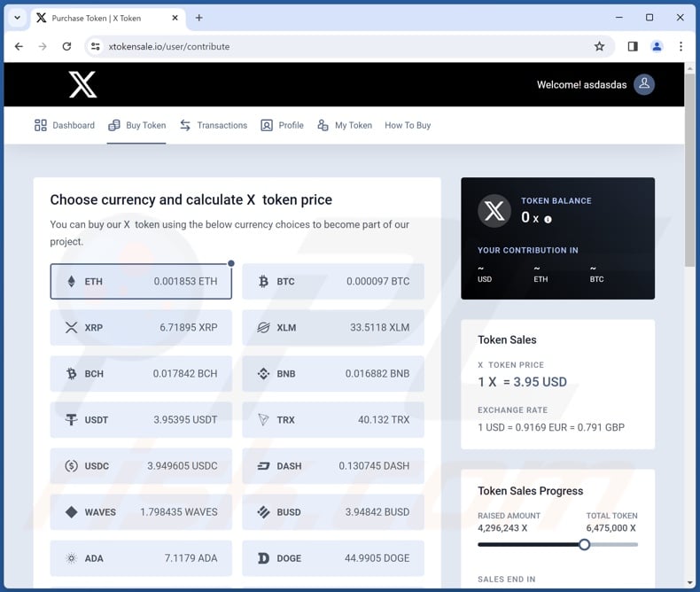Choose ADA currency option

(x=141, y=558)
